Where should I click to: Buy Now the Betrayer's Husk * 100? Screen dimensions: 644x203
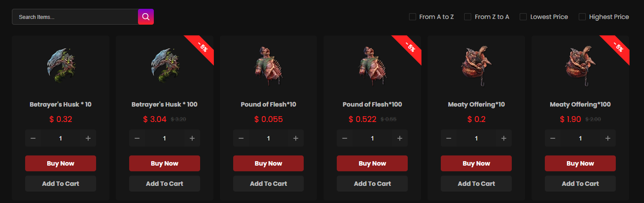tap(164, 163)
